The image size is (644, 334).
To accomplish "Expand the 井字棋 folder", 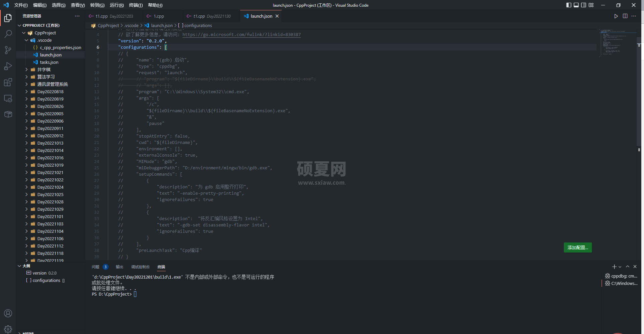I will (x=26, y=69).
